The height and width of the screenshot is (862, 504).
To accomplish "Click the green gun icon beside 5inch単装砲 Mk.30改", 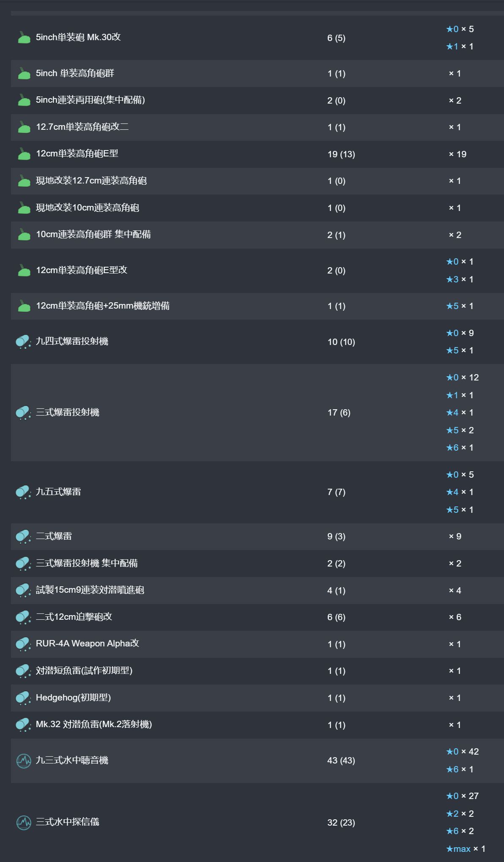I will [x=24, y=38].
